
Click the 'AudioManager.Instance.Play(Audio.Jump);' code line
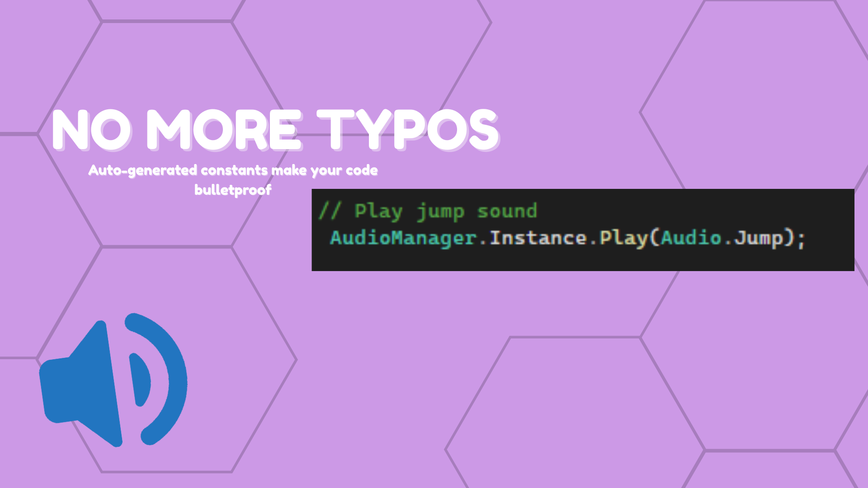pos(568,238)
